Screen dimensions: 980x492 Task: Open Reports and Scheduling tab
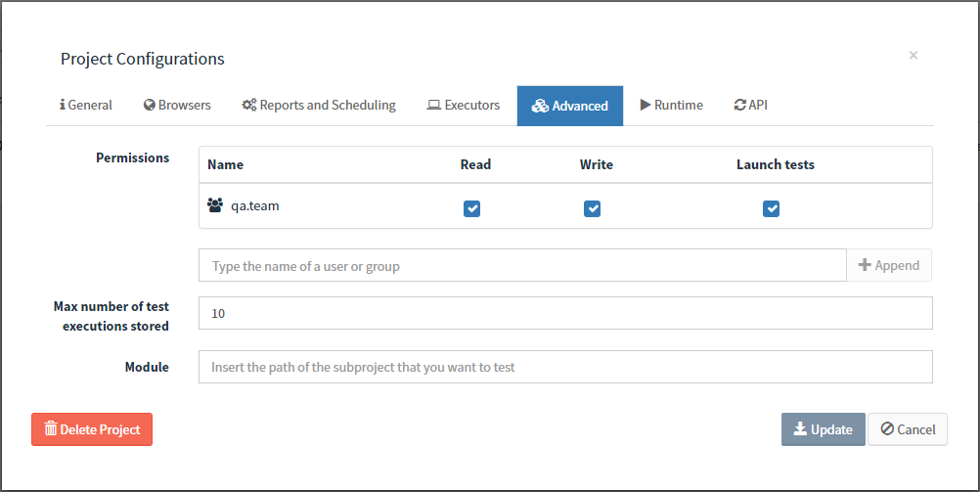(319, 105)
